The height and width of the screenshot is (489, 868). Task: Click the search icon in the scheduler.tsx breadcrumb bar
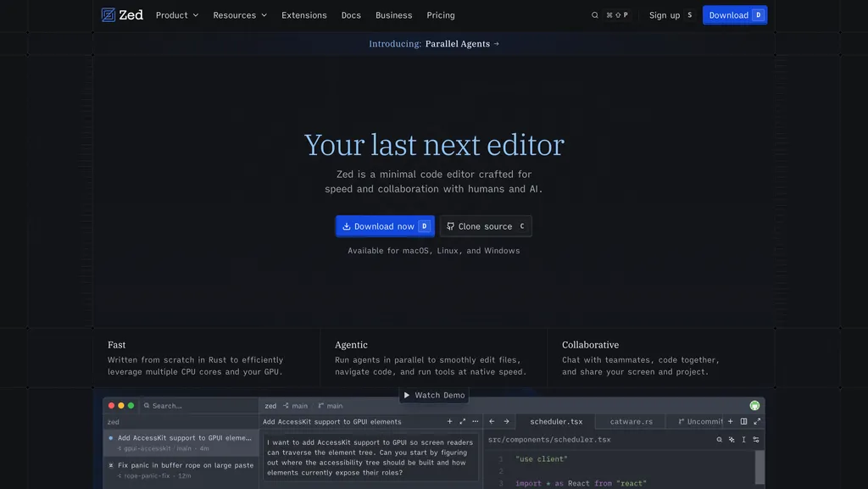click(719, 440)
